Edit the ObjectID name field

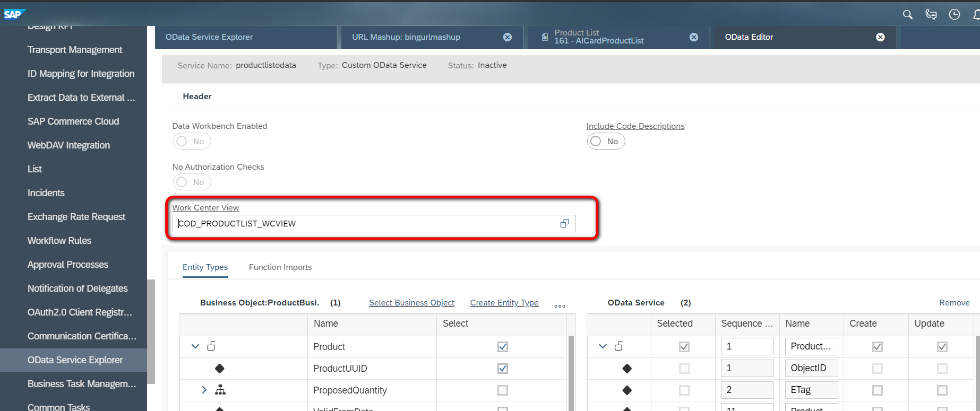click(811, 368)
